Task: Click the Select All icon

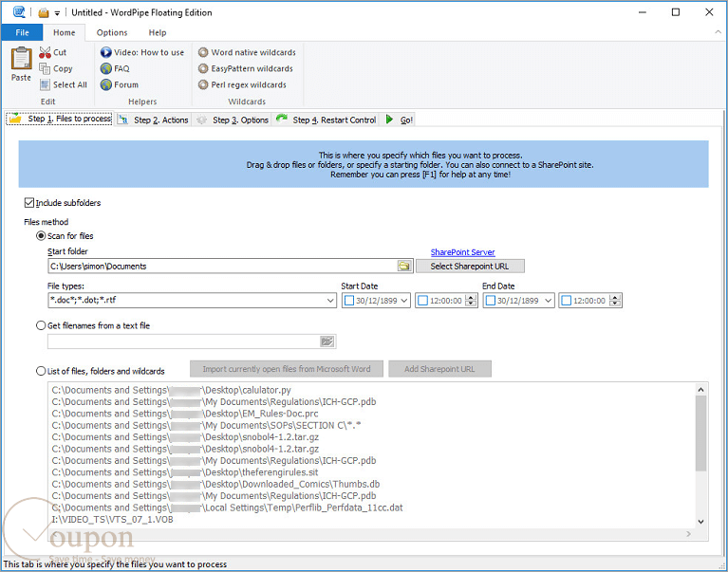Action: pos(45,84)
